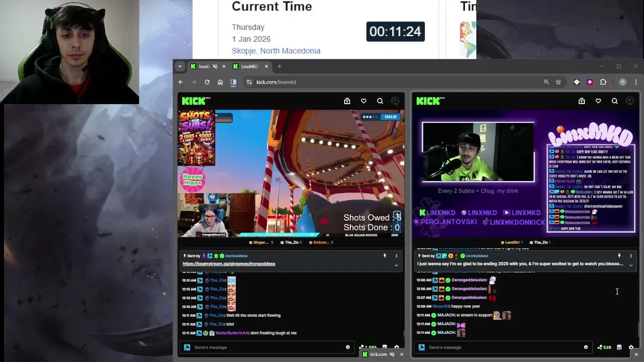Image resolution: width=644 pixels, height=362 pixels.
Task: Open the Extensions puzzle menu
Action: coord(603,82)
